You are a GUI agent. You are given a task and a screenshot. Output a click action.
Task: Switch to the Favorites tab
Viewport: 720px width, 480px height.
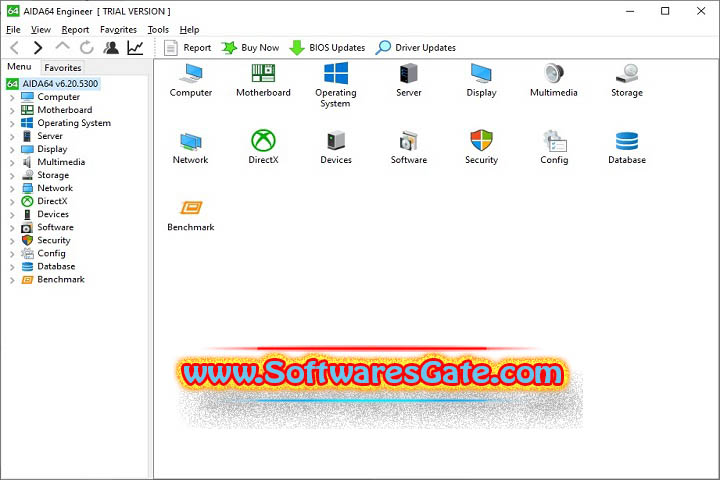[x=63, y=68]
